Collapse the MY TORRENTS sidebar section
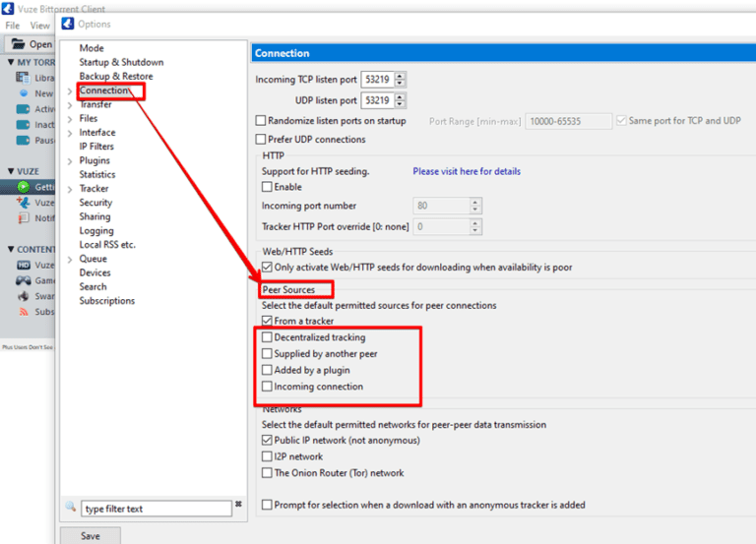Screen dimensions: 756x544 pos(9,62)
